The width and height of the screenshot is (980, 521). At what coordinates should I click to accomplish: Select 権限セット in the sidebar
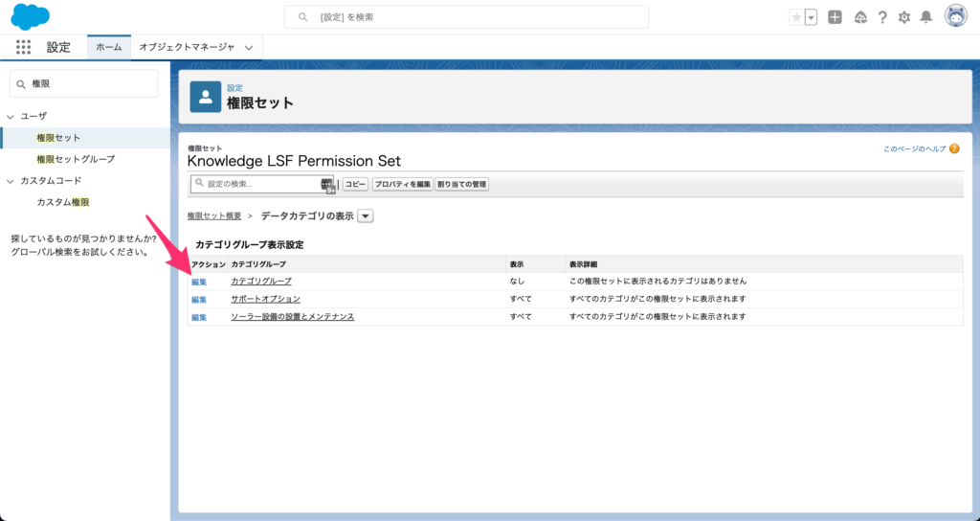[58, 138]
